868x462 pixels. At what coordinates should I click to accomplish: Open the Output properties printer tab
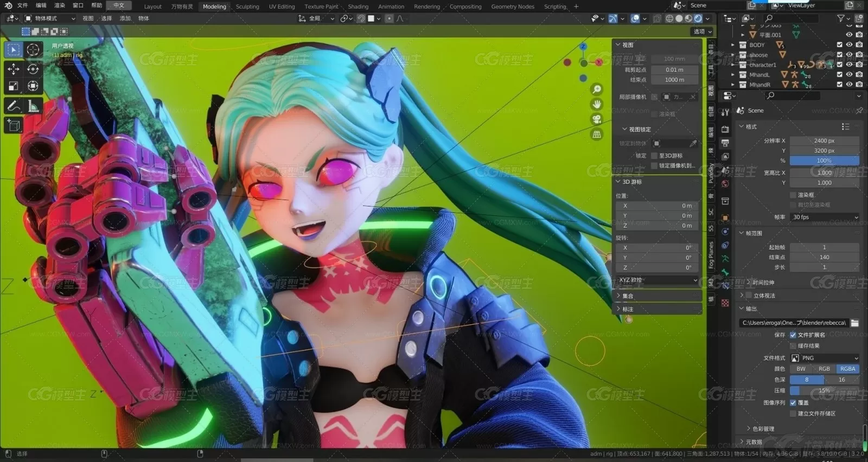point(725,143)
